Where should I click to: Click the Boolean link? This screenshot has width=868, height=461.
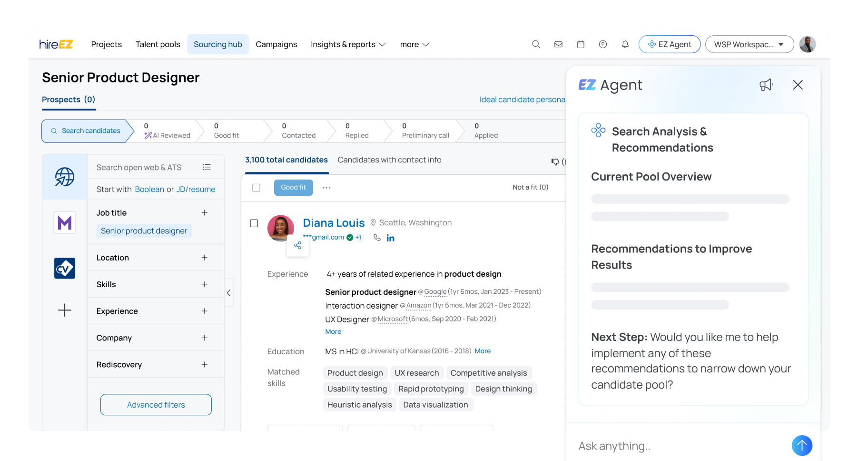click(x=149, y=189)
